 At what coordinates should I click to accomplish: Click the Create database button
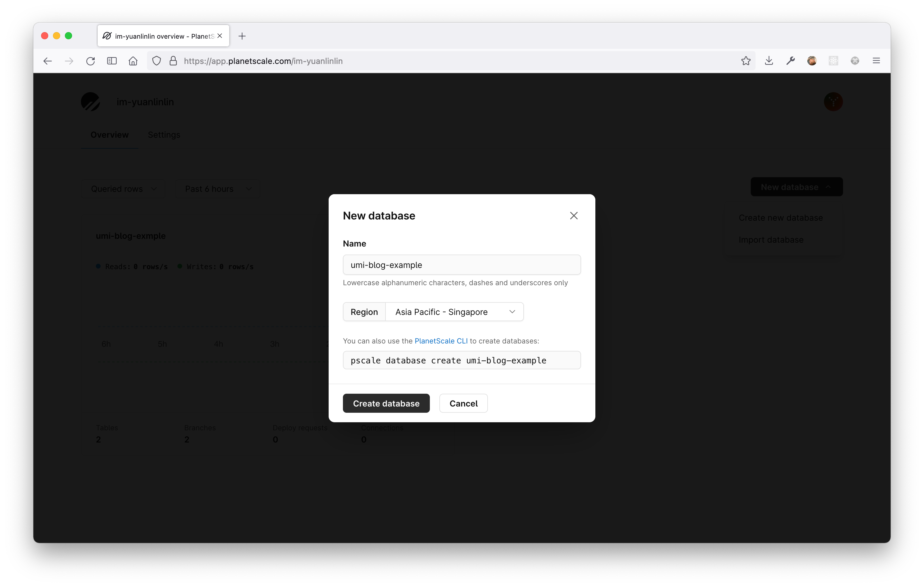click(x=386, y=403)
